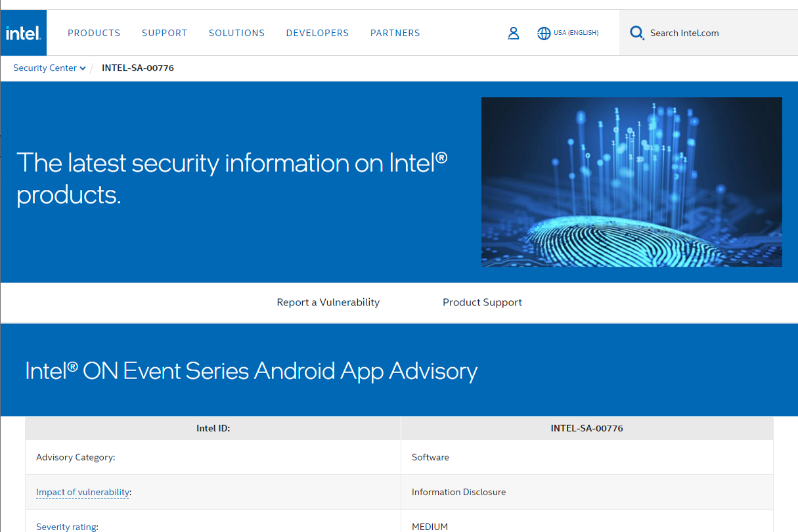Click the Report a Vulnerability link
The image size is (798, 532).
click(328, 302)
